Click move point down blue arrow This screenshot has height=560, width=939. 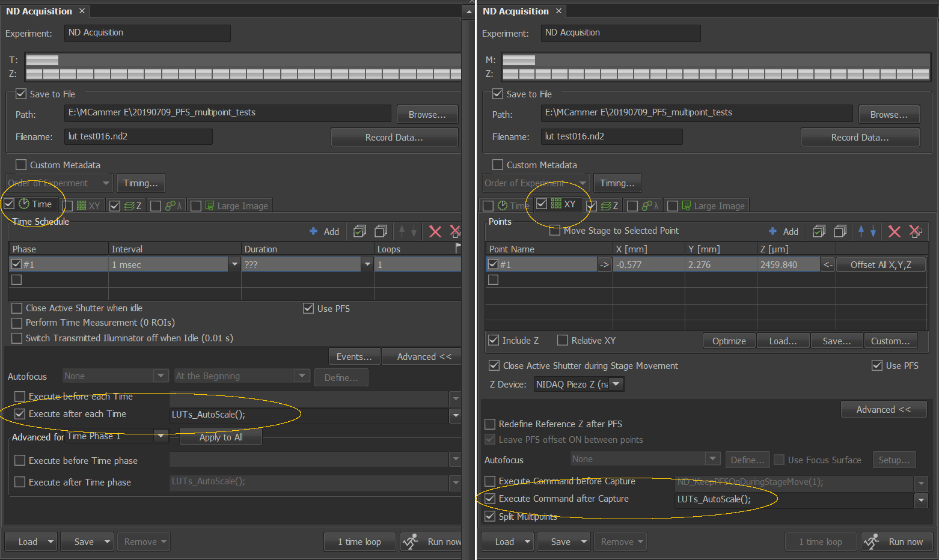[873, 231]
